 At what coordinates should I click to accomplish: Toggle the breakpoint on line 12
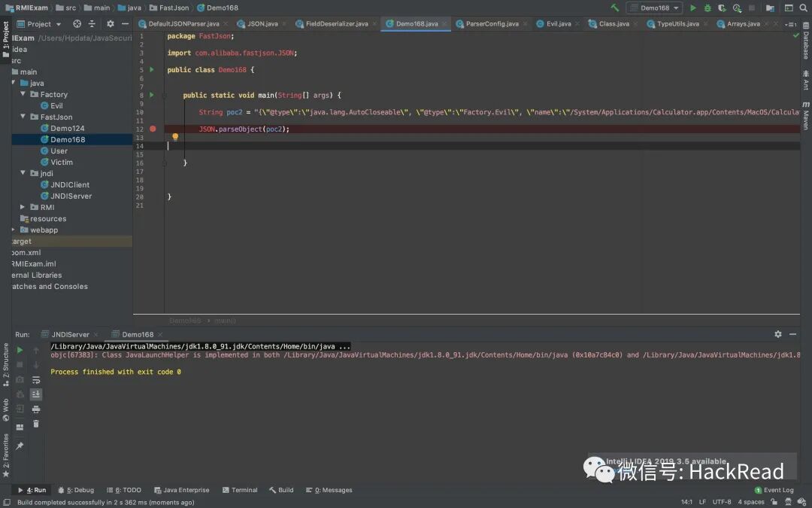tap(153, 129)
